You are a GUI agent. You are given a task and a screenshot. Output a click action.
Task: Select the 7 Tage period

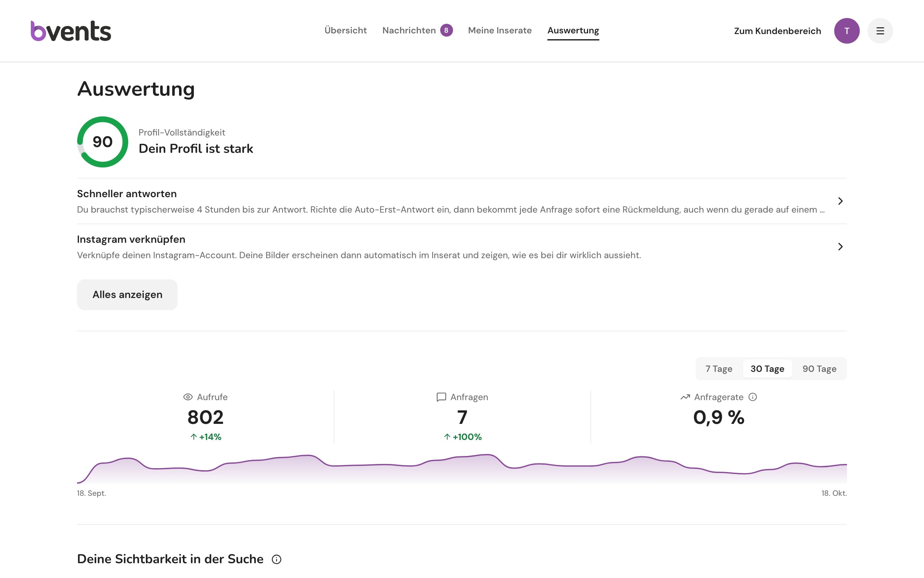(x=719, y=369)
